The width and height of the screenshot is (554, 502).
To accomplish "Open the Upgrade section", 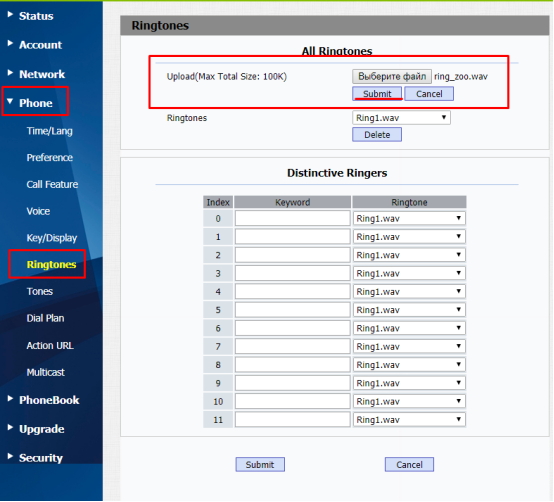I will (x=42, y=429).
